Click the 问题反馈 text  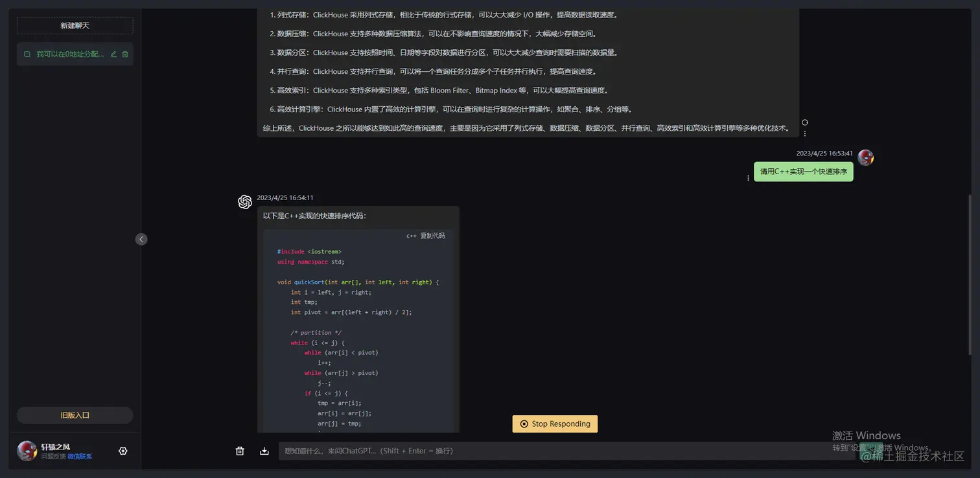tap(53, 457)
